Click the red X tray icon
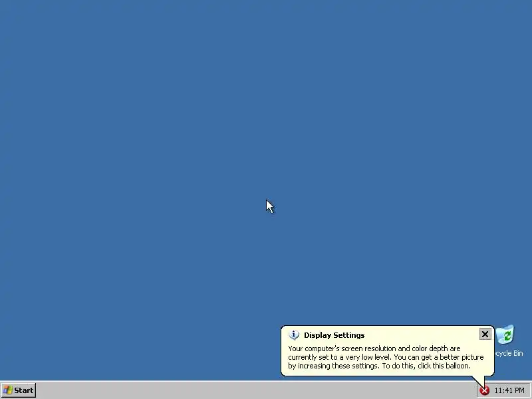 [484, 390]
